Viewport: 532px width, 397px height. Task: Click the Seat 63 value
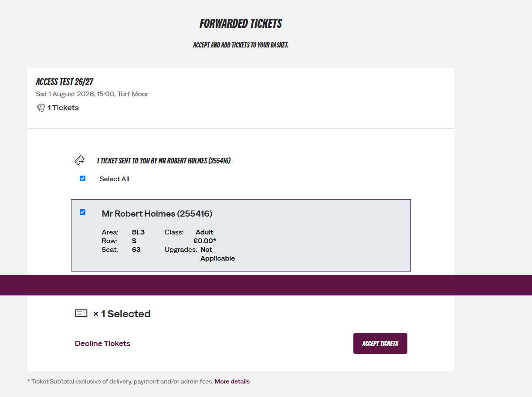[x=136, y=250]
